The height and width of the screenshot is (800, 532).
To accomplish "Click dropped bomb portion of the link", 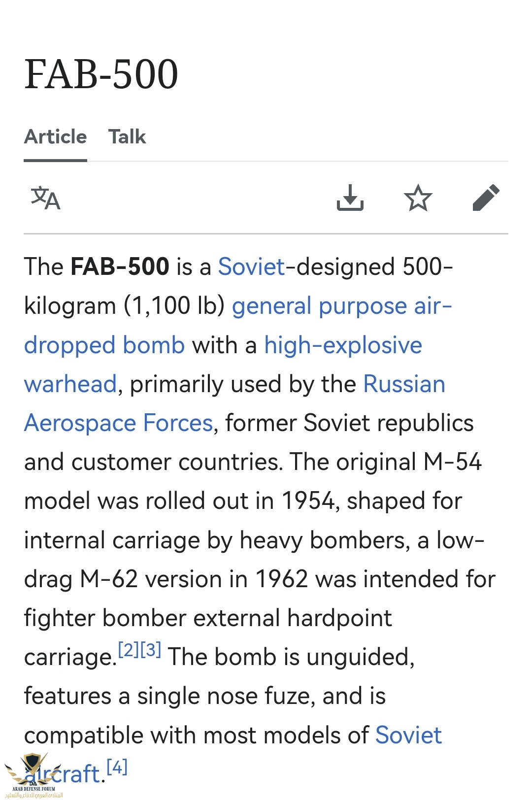I will point(104,345).
